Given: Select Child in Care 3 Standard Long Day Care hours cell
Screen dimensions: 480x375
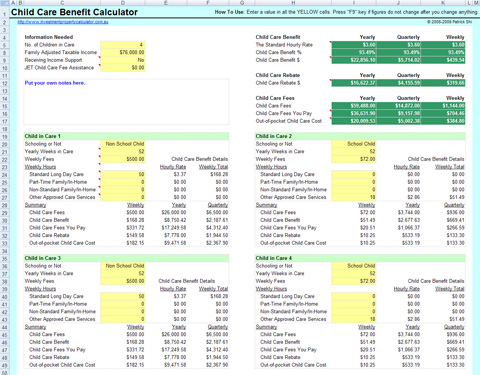Looking at the screenshot, I should (x=123, y=296).
